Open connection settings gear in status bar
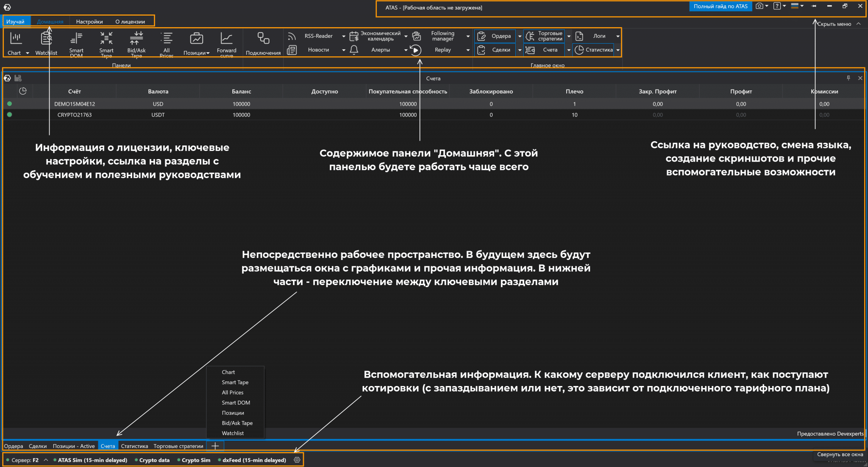868x467 pixels. [x=297, y=460]
